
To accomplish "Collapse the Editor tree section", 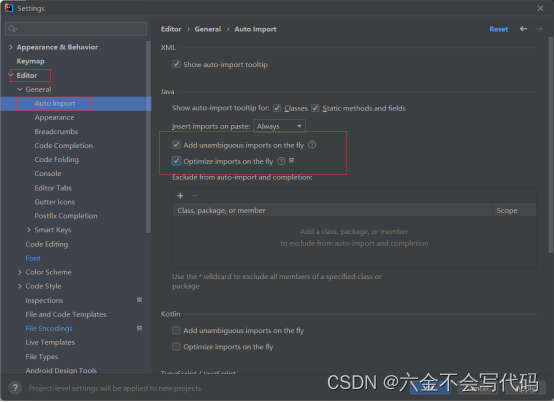I will 11,75.
